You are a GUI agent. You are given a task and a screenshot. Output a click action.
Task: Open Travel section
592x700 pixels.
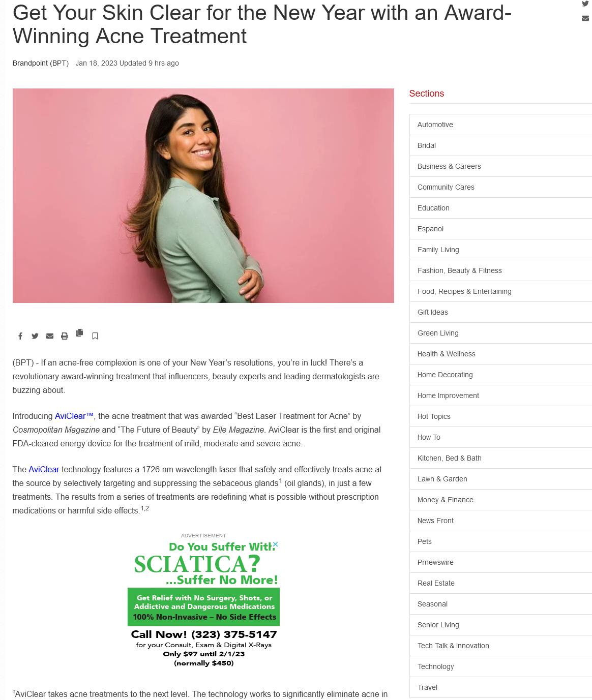click(500, 687)
